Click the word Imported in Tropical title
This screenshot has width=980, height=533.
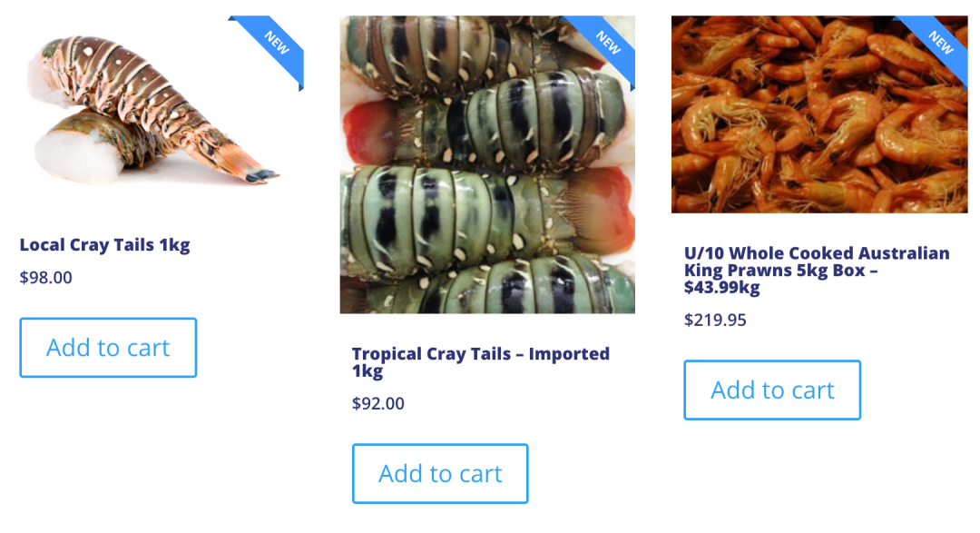569,354
